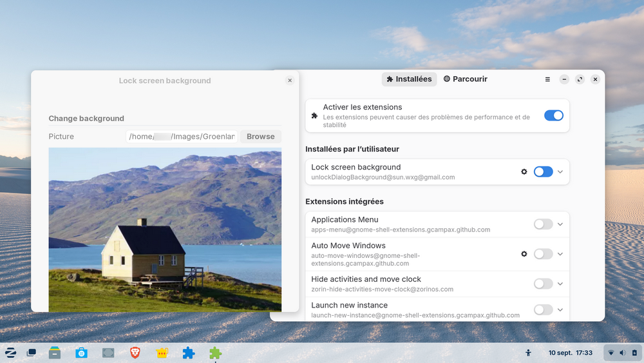Expand the Launch new instance details
The height and width of the screenshot is (363, 644).
[560, 309]
